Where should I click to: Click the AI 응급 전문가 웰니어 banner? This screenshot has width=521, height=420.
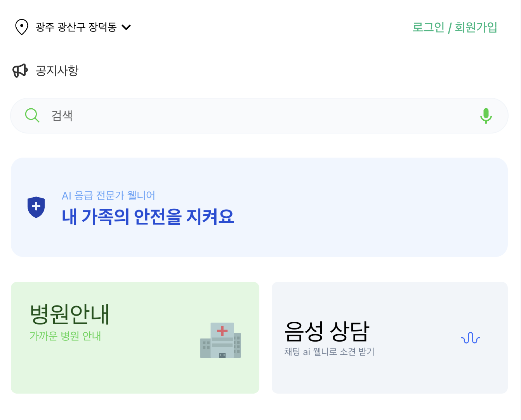click(x=109, y=195)
